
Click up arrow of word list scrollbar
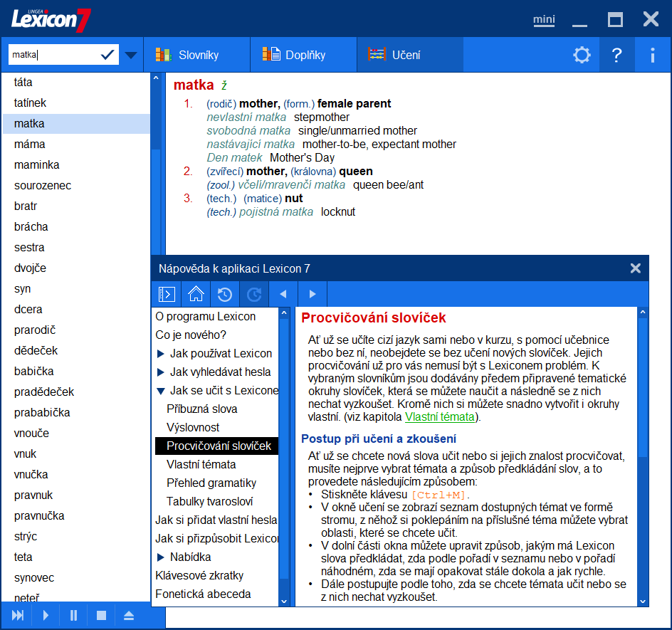pyautogui.click(x=156, y=78)
